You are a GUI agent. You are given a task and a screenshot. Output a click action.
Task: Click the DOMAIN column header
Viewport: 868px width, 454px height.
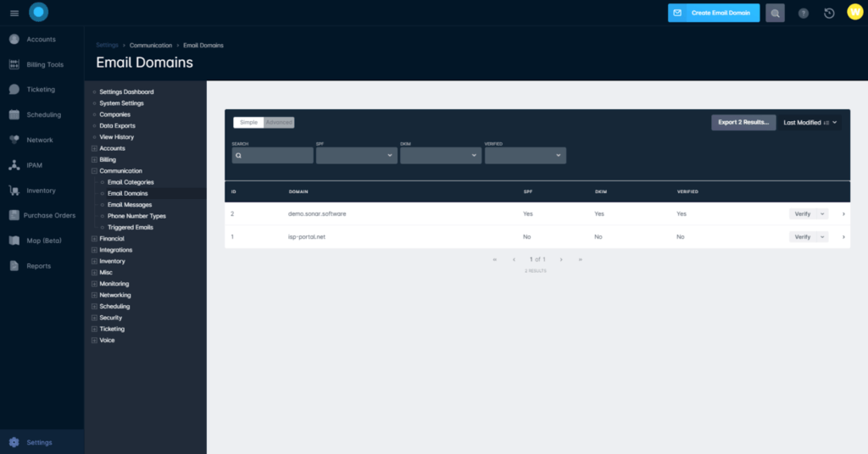click(298, 192)
